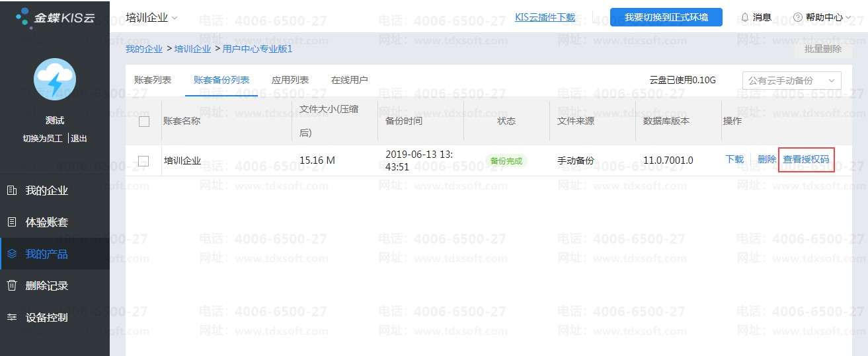Click the 我的产品 layers icon
Image resolution: width=868 pixels, height=356 pixels.
coord(11,254)
